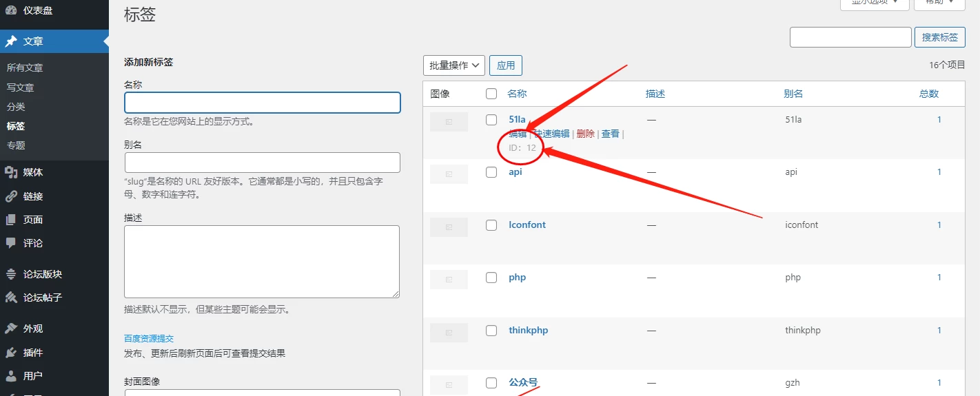
Task: Click the 16个项目 item count text
Action: pyautogui.click(x=947, y=65)
